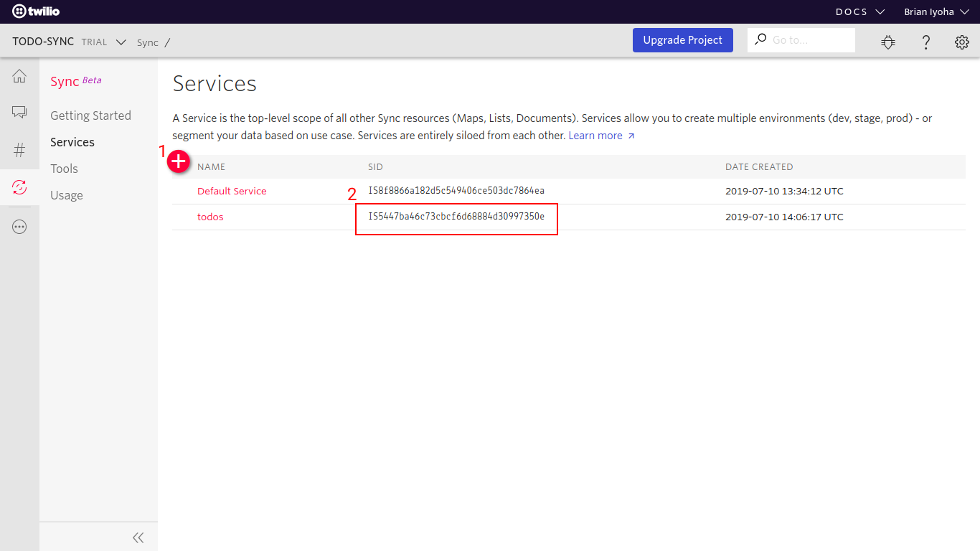This screenshot has height=551, width=980.
Task: Collapse the sidebar with double-chevron icon
Action: (x=138, y=537)
